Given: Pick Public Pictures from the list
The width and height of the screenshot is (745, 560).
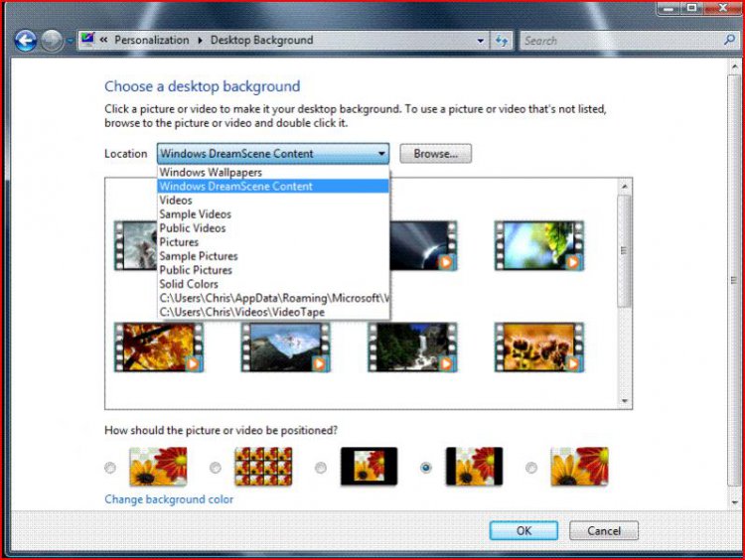Looking at the screenshot, I should point(273,270).
